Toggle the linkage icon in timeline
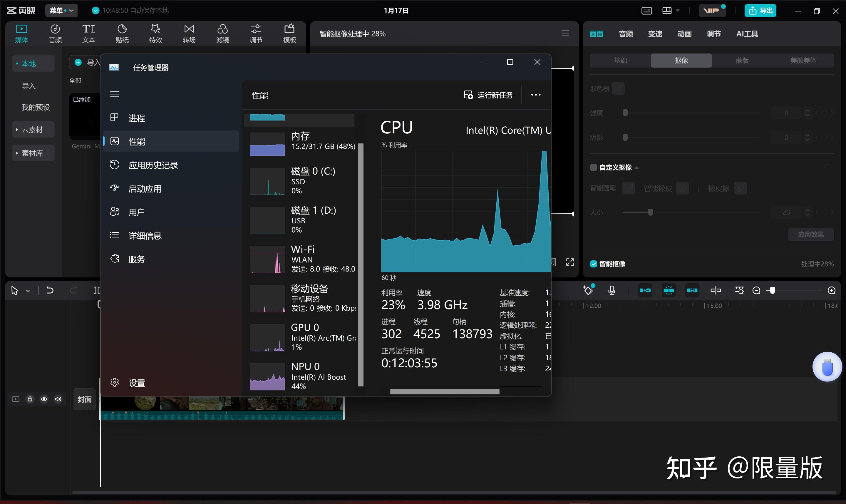The image size is (846, 504). coord(692,290)
